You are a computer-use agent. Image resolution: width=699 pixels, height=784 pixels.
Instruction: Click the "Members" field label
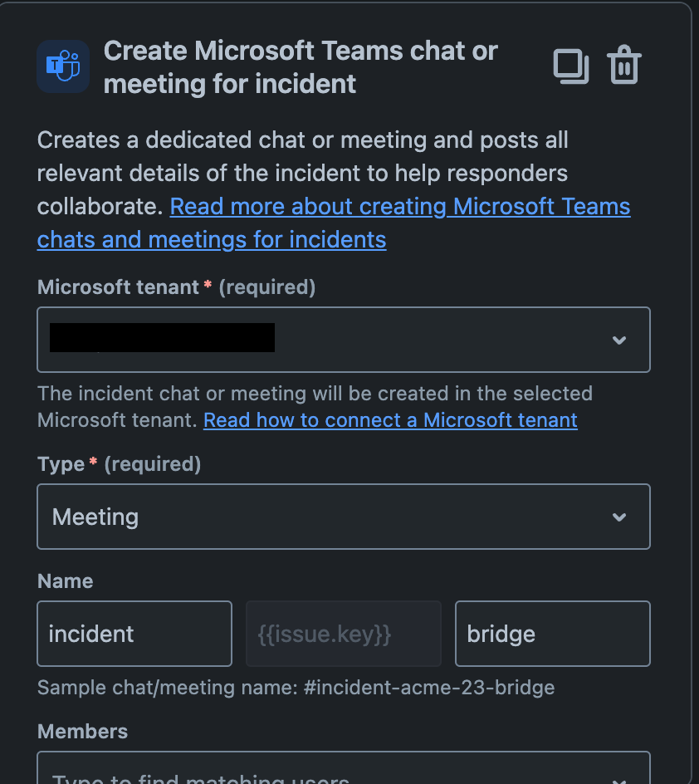83,731
